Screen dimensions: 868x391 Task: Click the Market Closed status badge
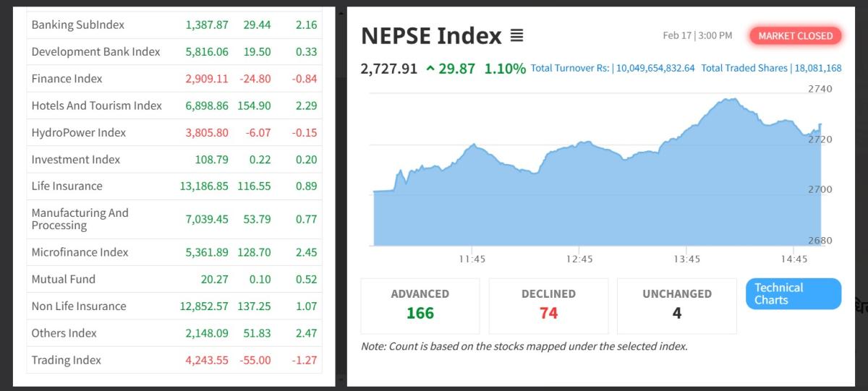point(795,35)
